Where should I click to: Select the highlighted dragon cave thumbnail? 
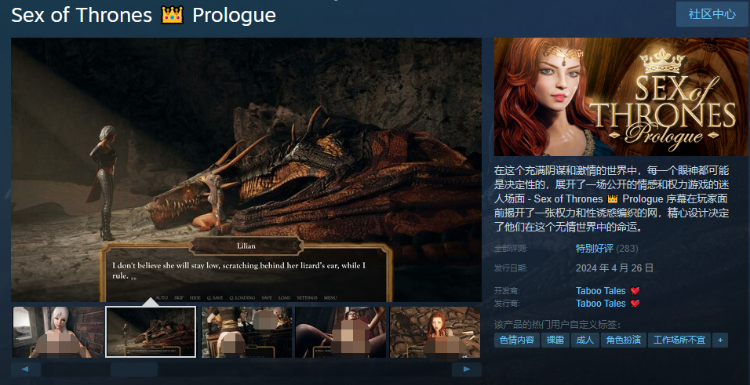(x=151, y=332)
